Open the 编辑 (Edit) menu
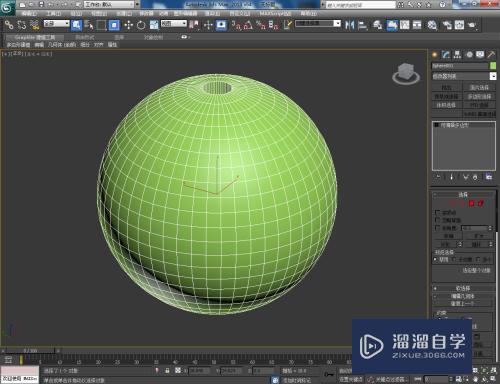 [x=29, y=14]
